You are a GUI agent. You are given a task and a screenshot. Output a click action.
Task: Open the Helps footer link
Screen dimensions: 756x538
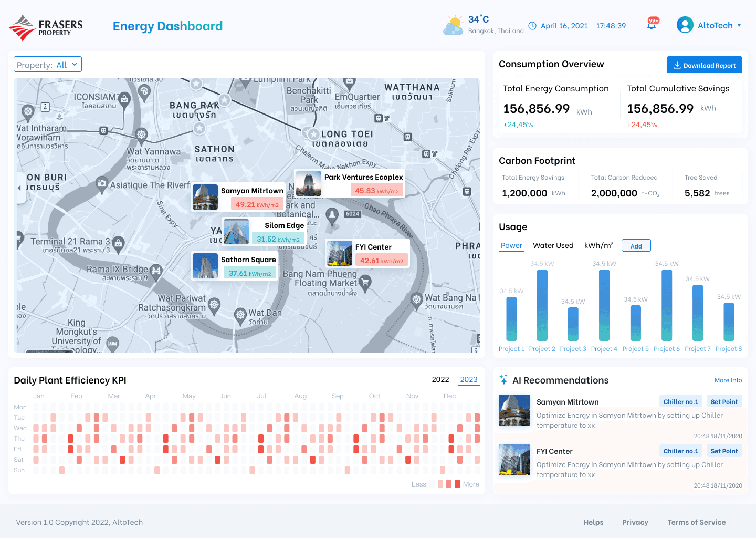click(593, 522)
